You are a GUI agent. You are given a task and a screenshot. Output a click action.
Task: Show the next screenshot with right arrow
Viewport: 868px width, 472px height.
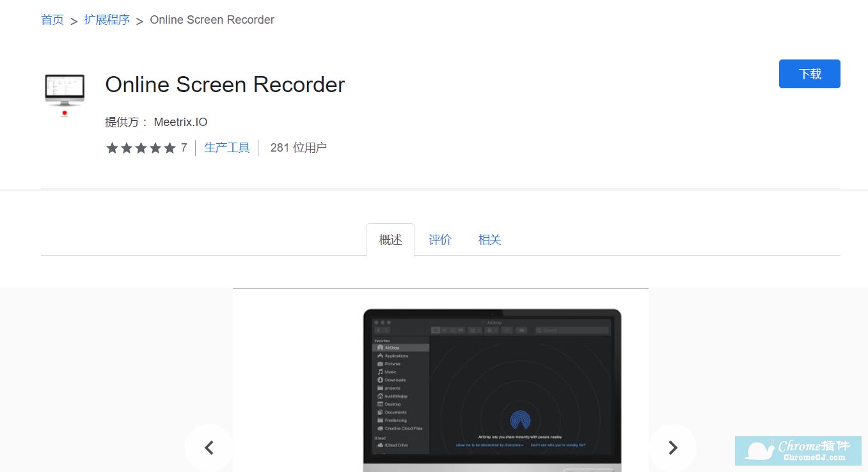click(x=672, y=448)
